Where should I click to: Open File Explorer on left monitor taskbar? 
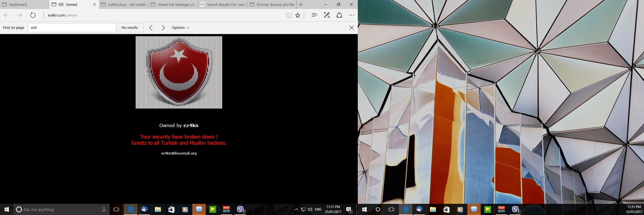coord(158,209)
